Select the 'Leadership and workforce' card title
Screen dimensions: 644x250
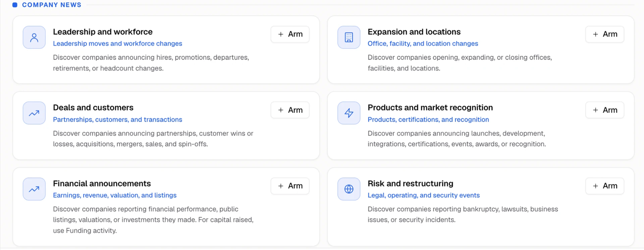click(103, 32)
